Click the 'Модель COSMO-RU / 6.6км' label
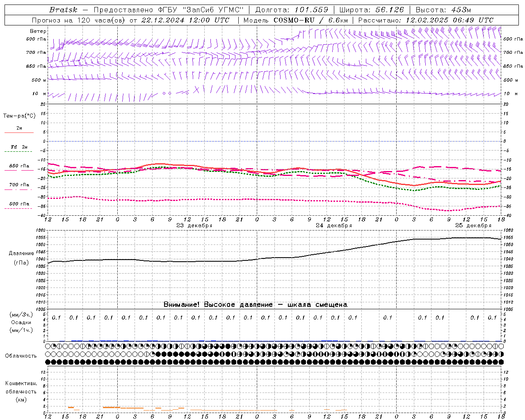525x420 pixels. tap(296, 20)
